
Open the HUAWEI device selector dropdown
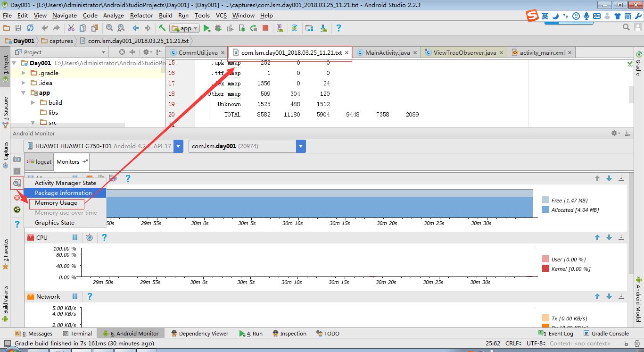(179, 146)
